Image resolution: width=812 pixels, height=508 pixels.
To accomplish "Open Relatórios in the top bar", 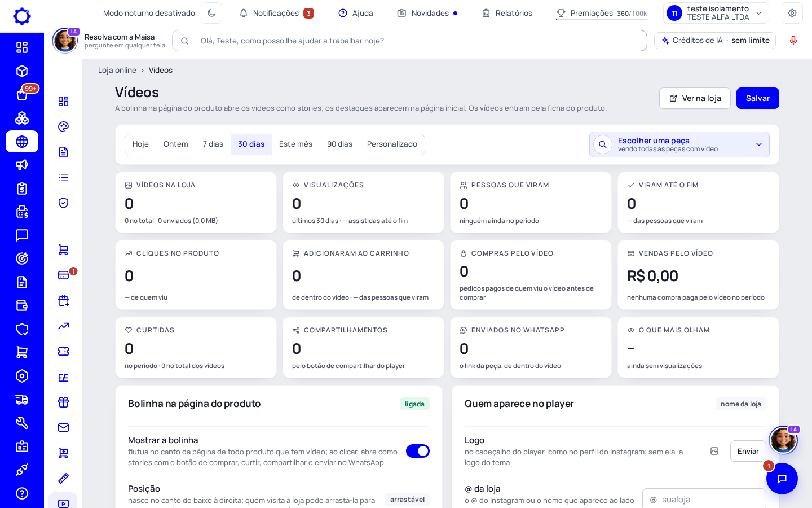I will pos(507,13).
